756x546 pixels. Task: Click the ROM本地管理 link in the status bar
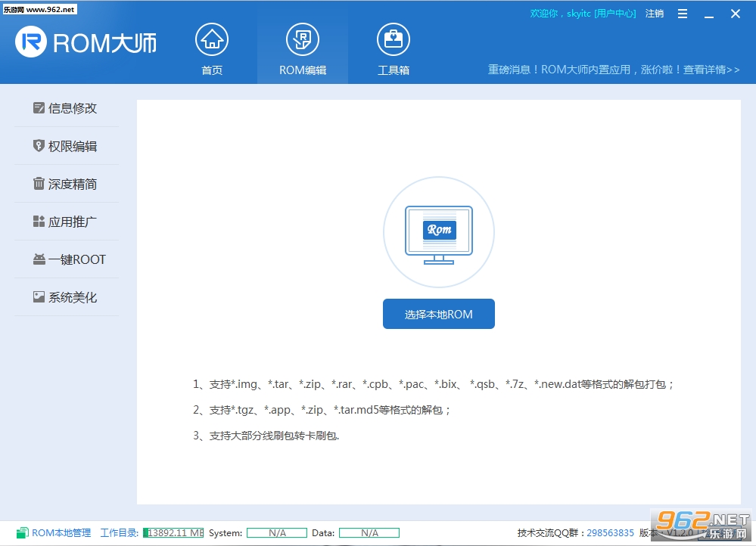(61, 533)
